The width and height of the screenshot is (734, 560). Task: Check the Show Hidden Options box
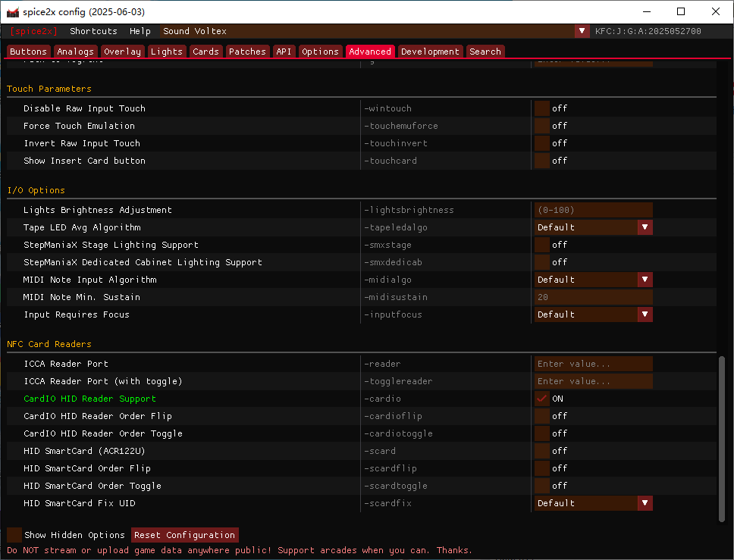tap(14, 535)
